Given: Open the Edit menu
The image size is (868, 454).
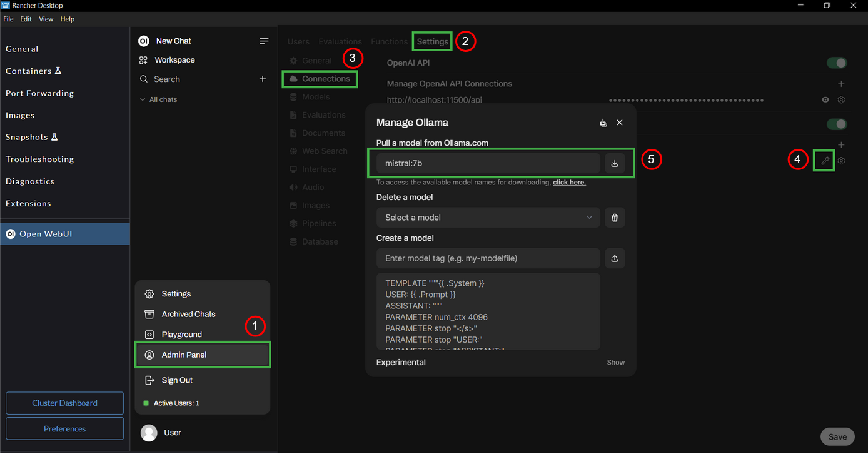Looking at the screenshot, I should (x=26, y=19).
